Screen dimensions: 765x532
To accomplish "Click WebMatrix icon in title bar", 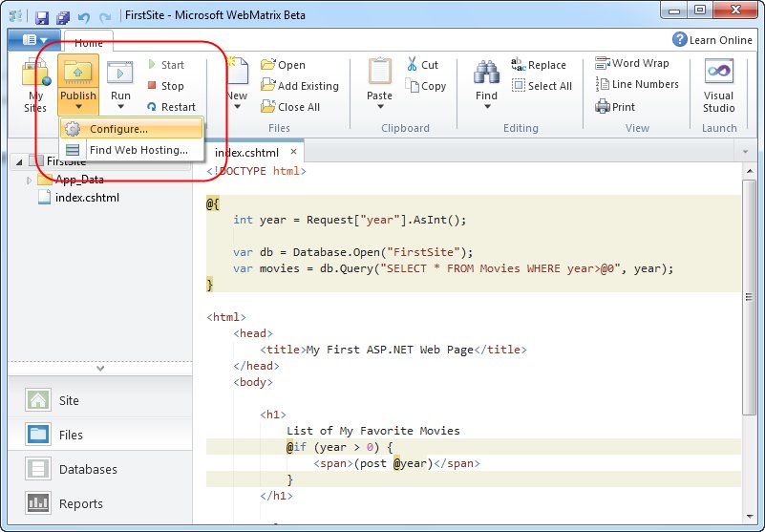I will click(16, 16).
